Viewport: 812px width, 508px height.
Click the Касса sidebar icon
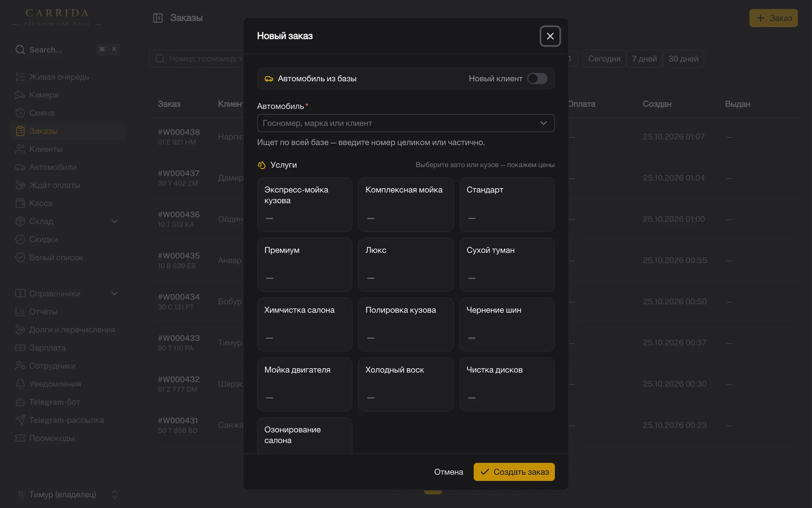tap(20, 203)
